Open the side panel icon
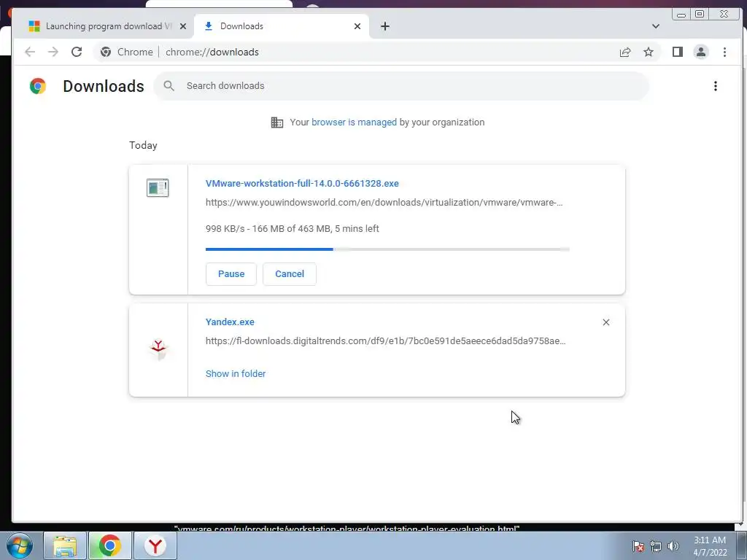 [678, 52]
